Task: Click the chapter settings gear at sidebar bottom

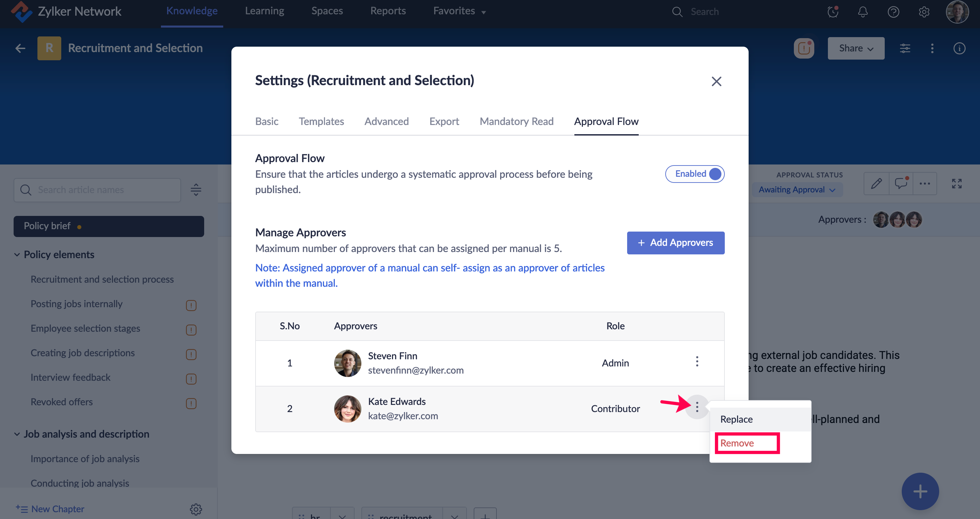Action: (196, 509)
